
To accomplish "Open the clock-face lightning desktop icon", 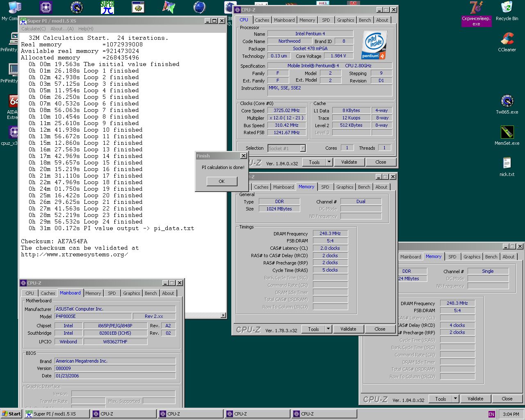I will (x=77, y=7).
